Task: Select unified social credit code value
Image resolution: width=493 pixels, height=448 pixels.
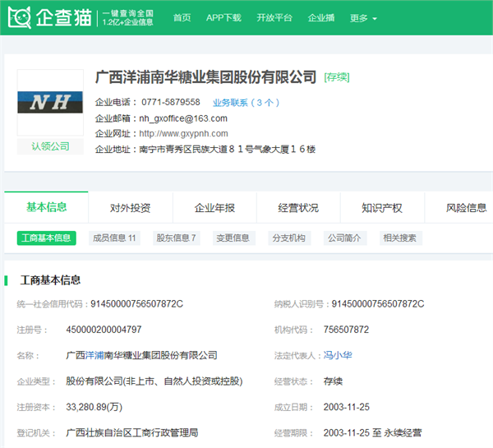Action: 136,303
